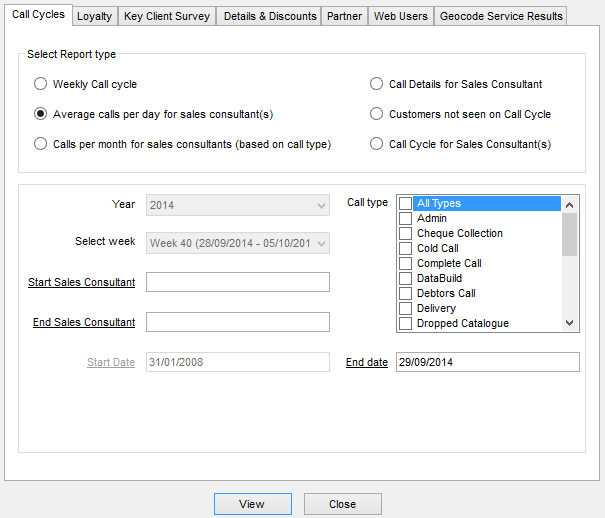The image size is (605, 518).
Task: Open the Key Client Survey tab
Action: click(167, 16)
